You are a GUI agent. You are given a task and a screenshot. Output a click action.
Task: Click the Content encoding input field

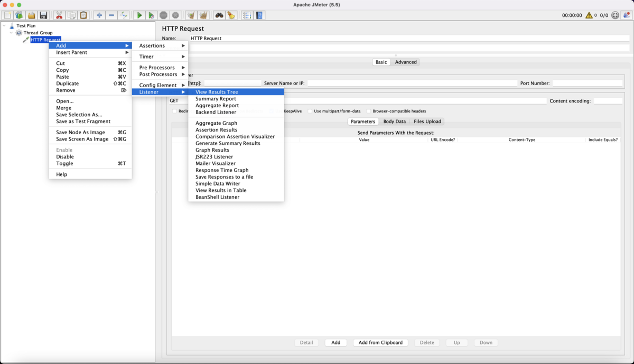(608, 101)
